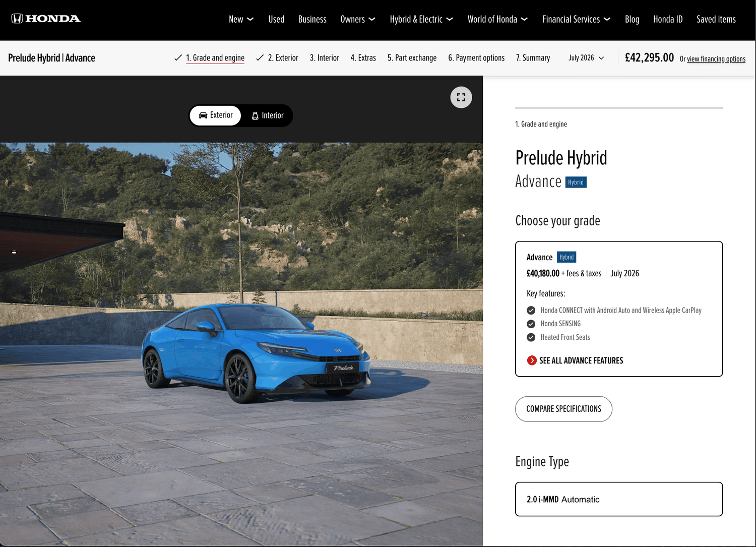Open the Used cars menu item

point(276,19)
